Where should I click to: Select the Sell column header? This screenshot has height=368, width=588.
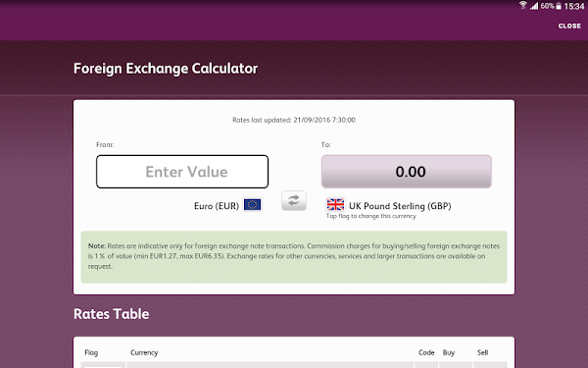tap(482, 352)
